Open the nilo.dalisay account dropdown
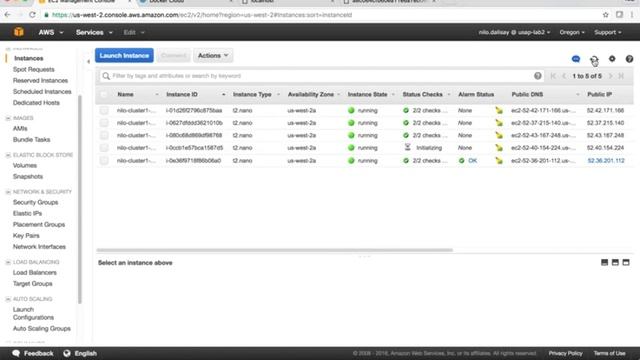This screenshot has width=640, height=360. point(514,32)
